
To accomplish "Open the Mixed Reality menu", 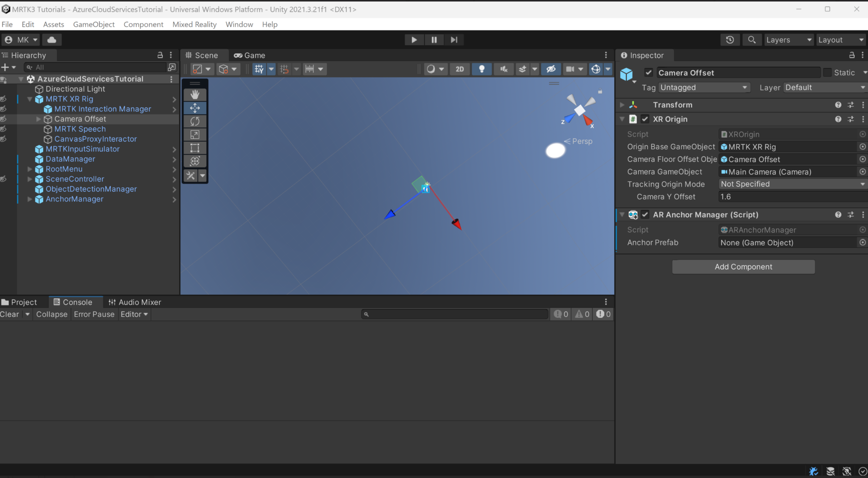I will (x=194, y=24).
